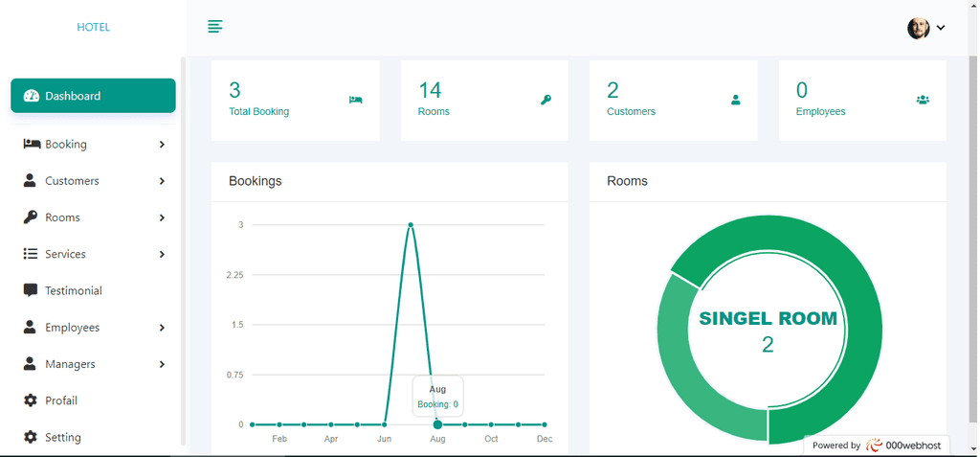Click the Testimonial speech bubble icon
The height and width of the screenshot is (457, 980).
point(30,290)
